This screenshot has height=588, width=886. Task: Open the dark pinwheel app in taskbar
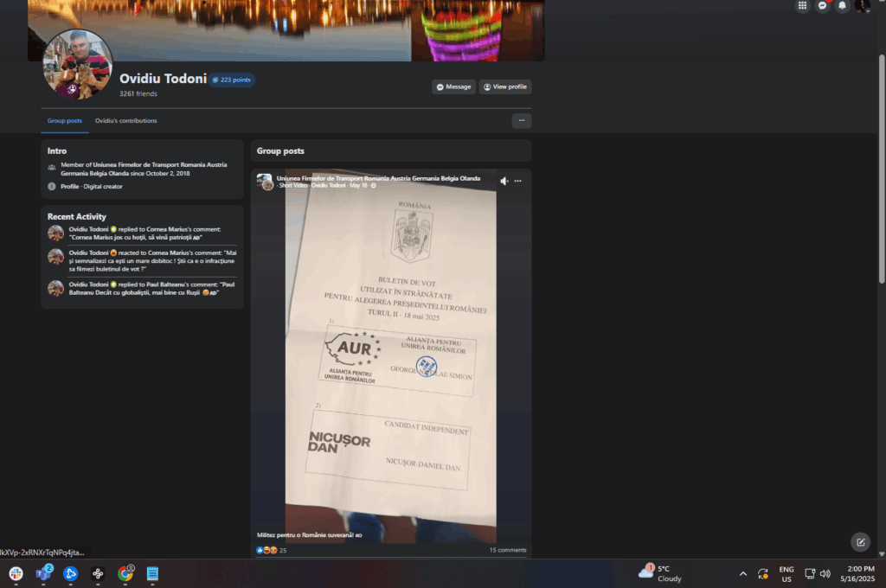98,574
